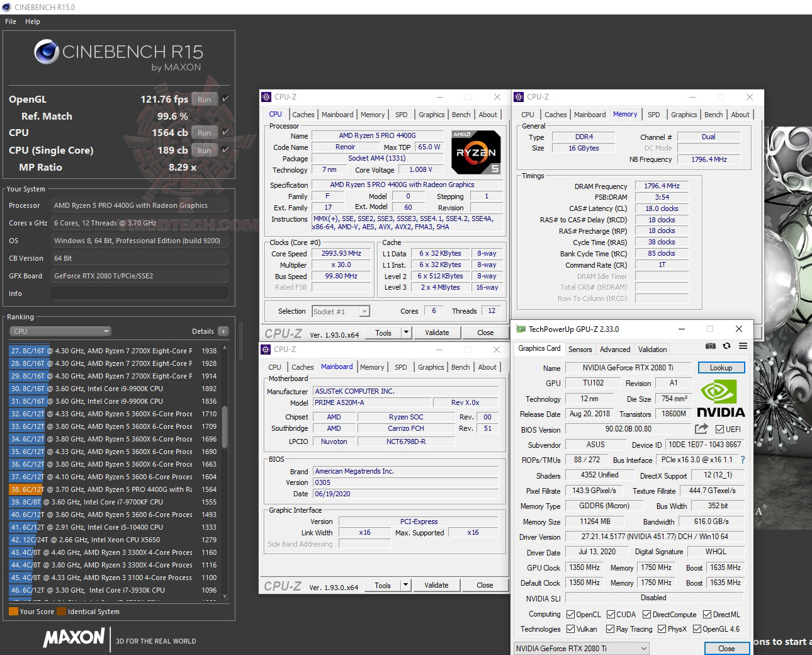Click the question mark beside Bus Interface
Image resolution: width=812 pixels, height=655 pixels.
pos(743,460)
